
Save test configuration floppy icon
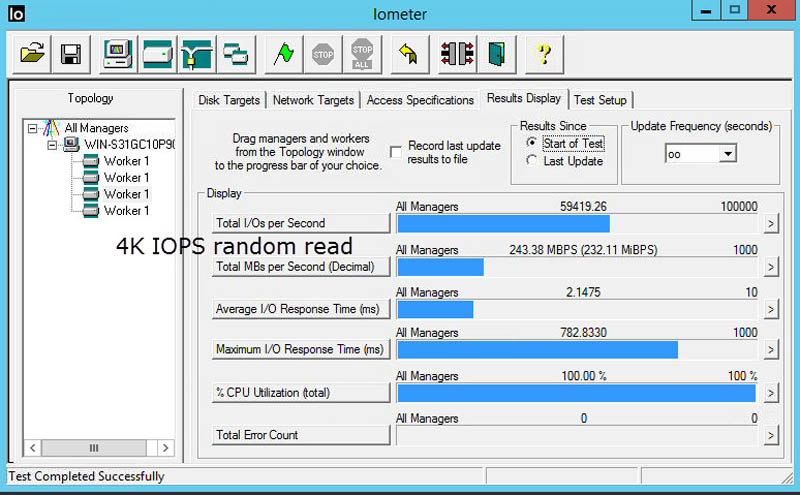71,54
